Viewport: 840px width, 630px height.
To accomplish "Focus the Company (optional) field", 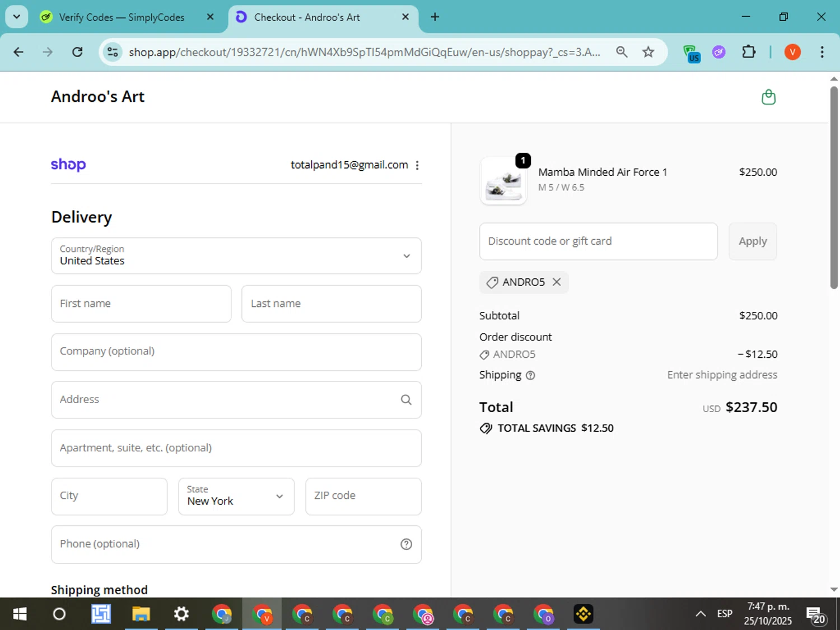I will (x=236, y=352).
